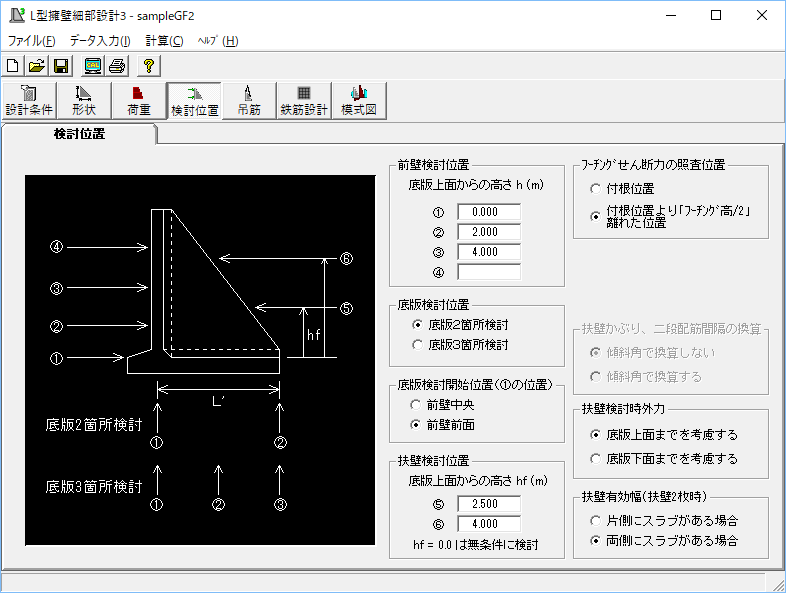Image resolution: width=786 pixels, height=593 pixels.
Task: Click the empty front wall height field ④
Action: [x=489, y=272]
